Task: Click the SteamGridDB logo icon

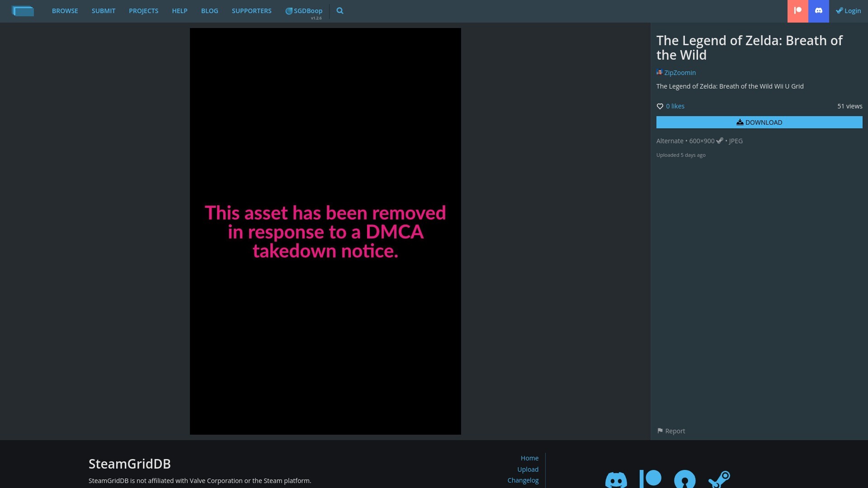Action: [x=23, y=11]
